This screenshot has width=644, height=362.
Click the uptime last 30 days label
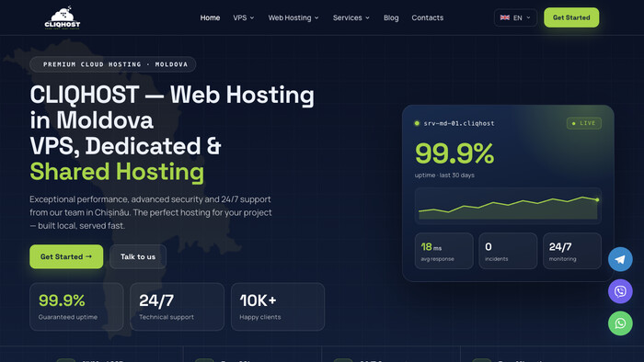coord(444,175)
